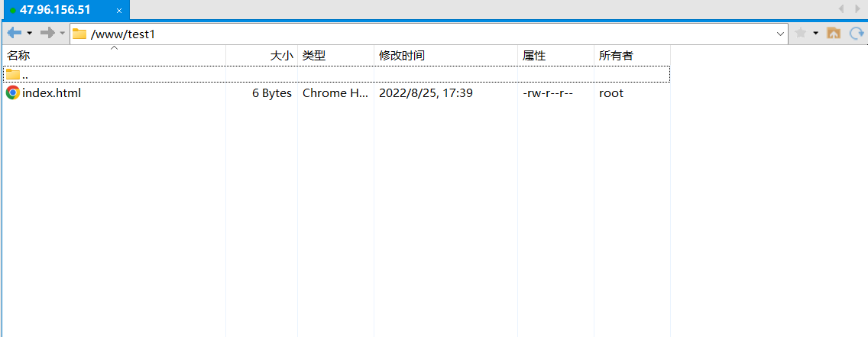Open the back history dropdown arrow
Image resolution: width=868 pixels, height=337 pixels.
point(29,34)
